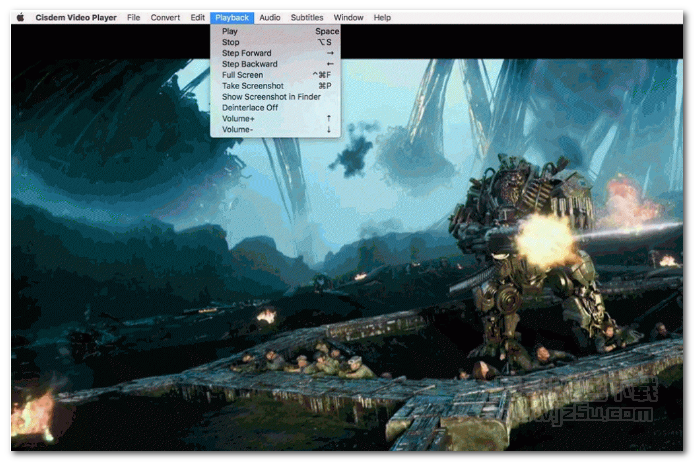Screen dimensions: 694x462
Task: Select Volume+ in the Playback menu
Action: 275,119
